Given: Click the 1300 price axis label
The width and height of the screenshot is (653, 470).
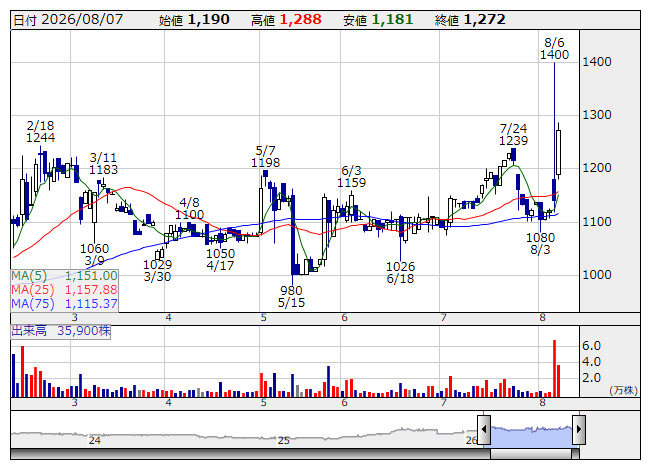Looking at the screenshot, I should (597, 115).
